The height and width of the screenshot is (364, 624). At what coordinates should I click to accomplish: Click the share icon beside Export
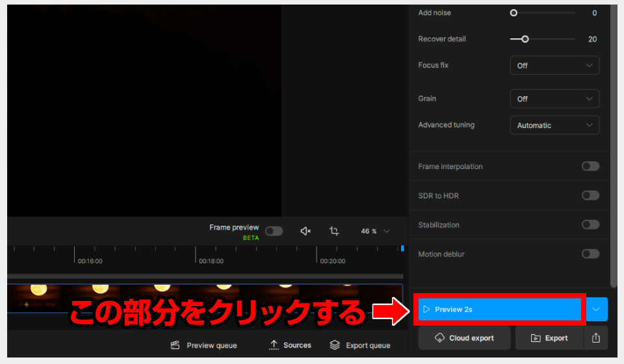coord(596,338)
